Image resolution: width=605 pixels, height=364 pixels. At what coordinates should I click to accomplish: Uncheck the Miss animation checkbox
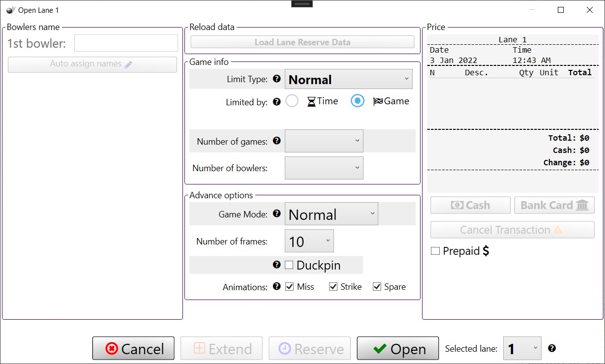[x=290, y=287]
